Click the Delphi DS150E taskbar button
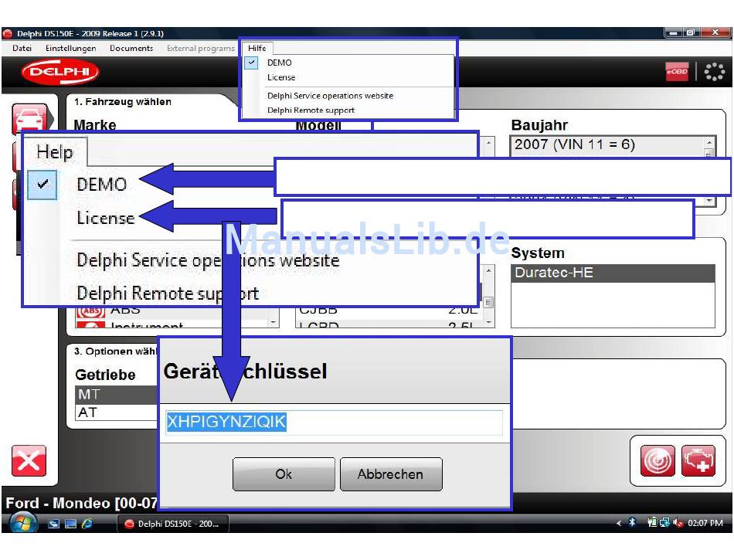This screenshot has width=734, height=560. pyautogui.click(x=173, y=524)
